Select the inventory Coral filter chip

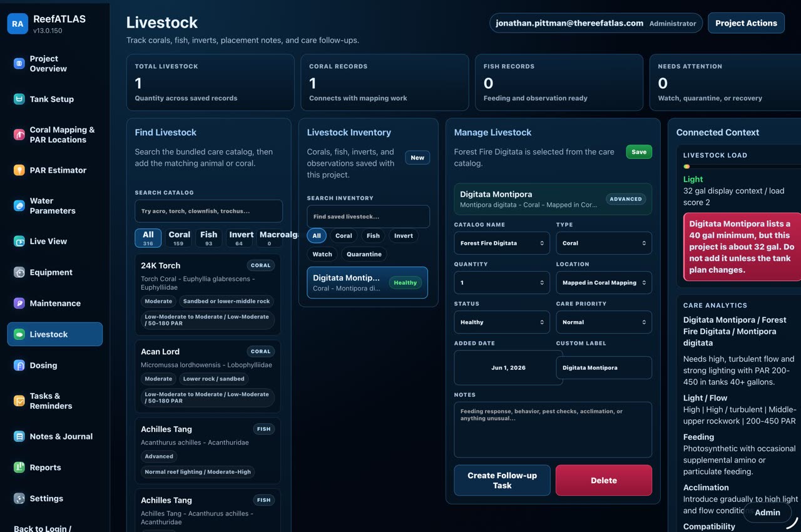click(344, 236)
